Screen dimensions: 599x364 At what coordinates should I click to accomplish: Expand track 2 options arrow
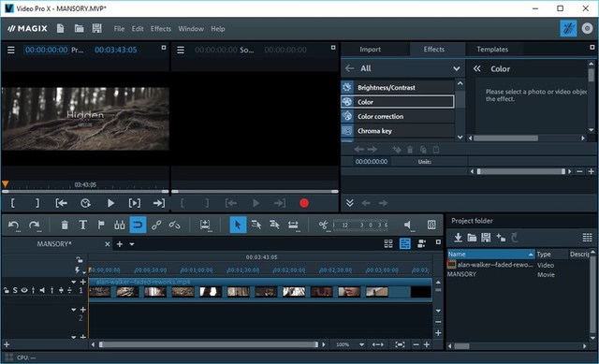coord(73,310)
